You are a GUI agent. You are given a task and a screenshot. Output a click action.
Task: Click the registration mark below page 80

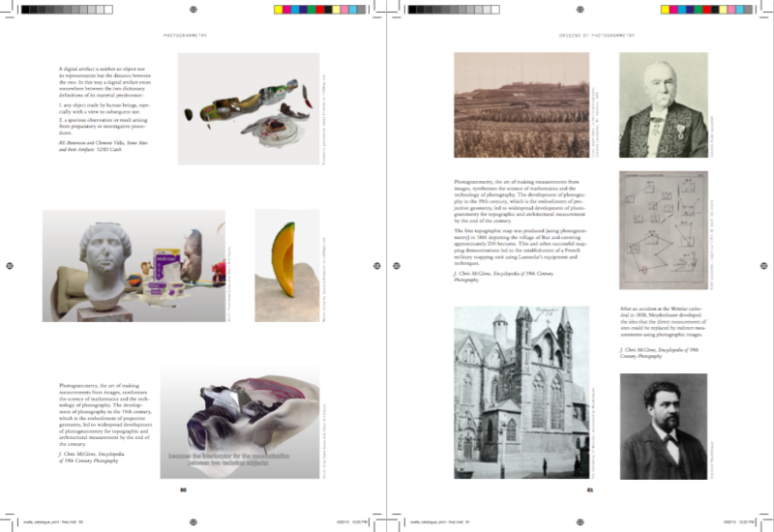193,522
